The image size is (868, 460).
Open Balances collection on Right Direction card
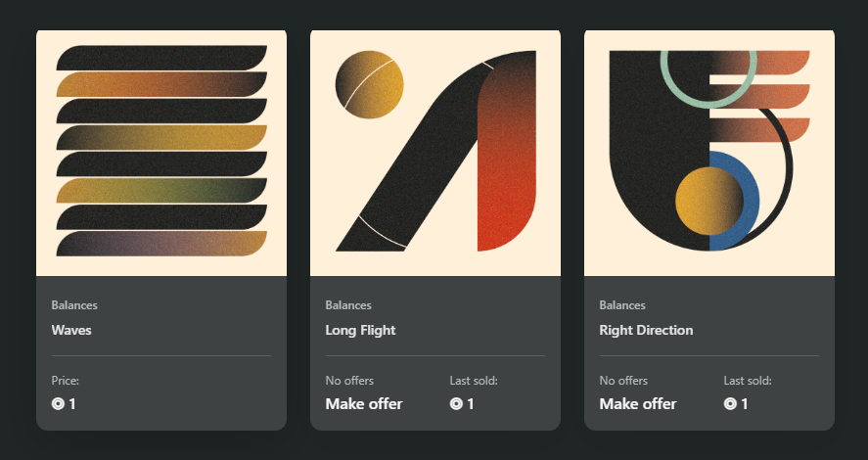click(622, 305)
